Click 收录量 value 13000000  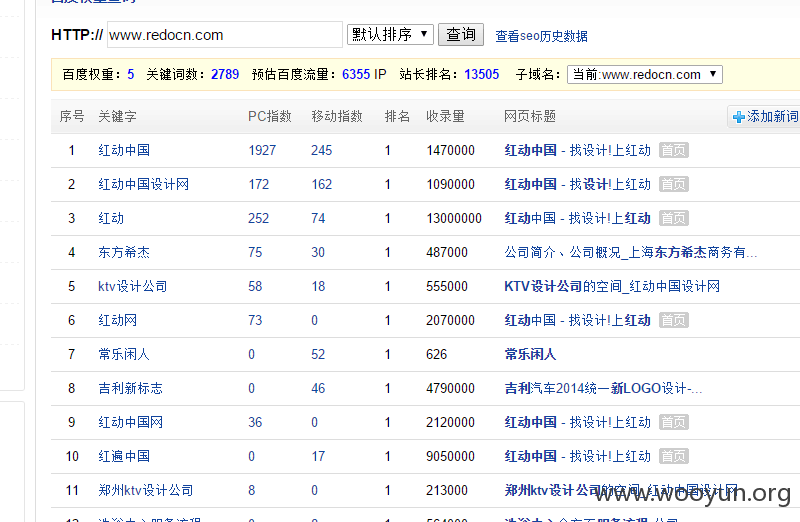click(x=454, y=218)
